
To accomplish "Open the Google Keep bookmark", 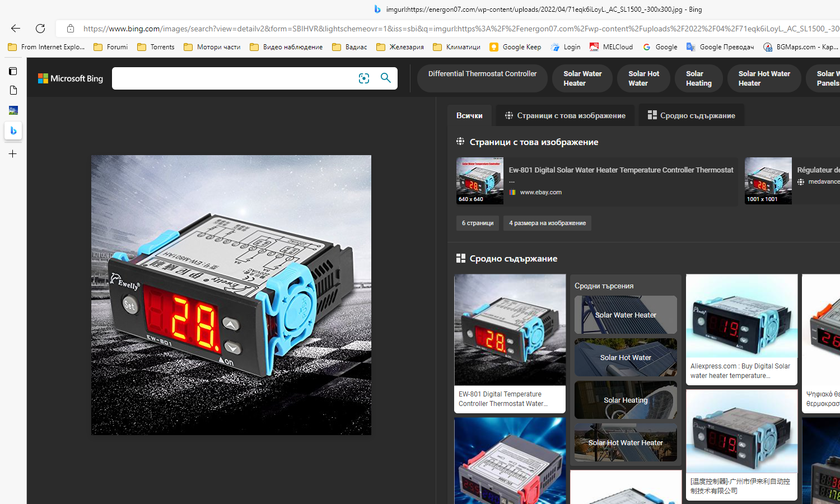I will 515,47.
